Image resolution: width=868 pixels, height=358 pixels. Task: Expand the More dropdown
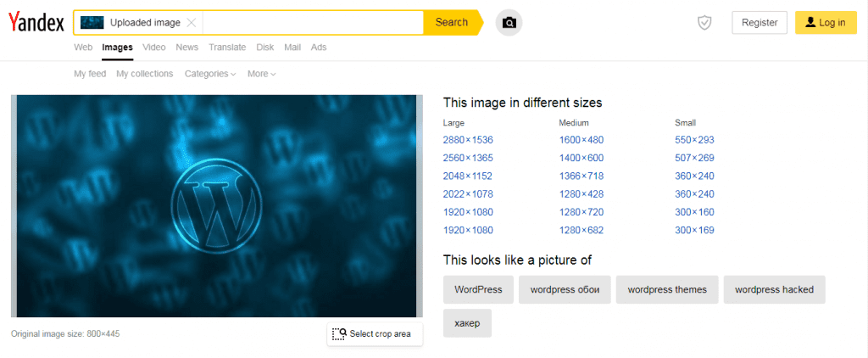click(262, 74)
